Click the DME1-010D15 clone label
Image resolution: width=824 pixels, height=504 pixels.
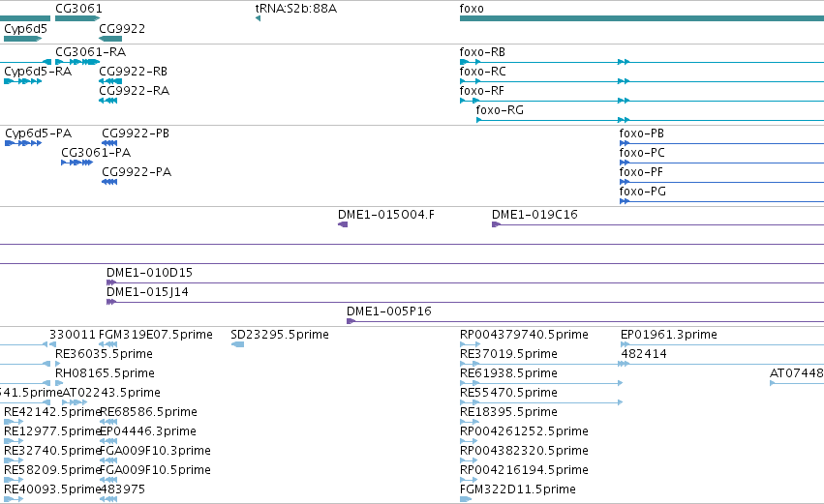pyautogui.click(x=150, y=273)
